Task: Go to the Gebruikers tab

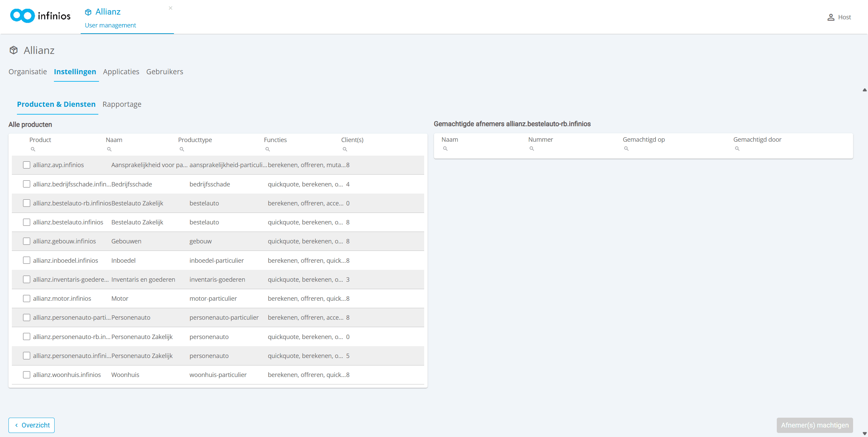Action: coord(165,72)
